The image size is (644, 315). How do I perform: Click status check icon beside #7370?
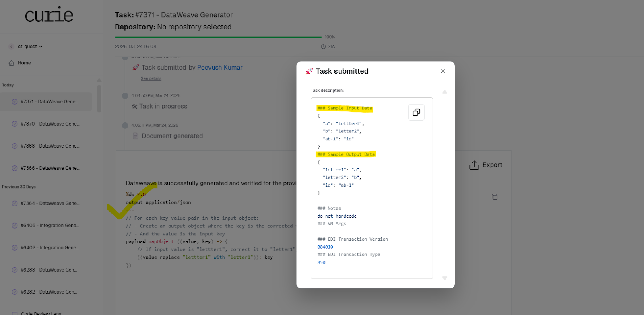pos(14,124)
